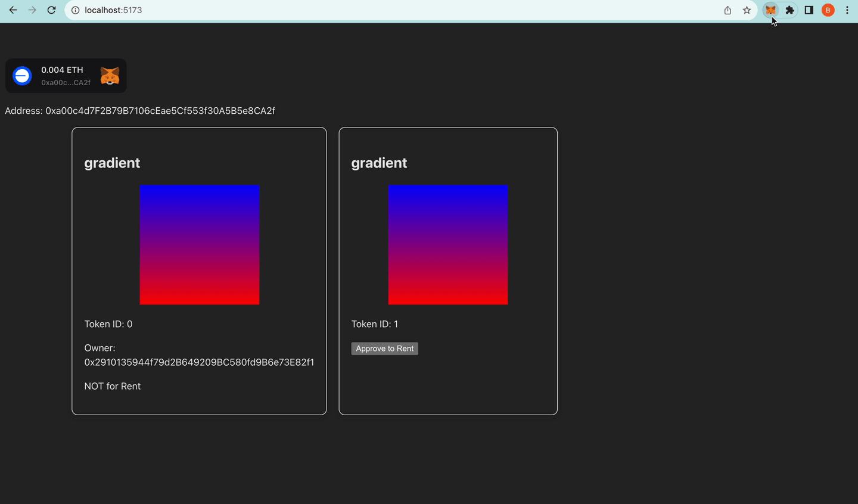The width and height of the screenshot is (858, 504).
Task: Reload the localhost page
Action: 51,10
